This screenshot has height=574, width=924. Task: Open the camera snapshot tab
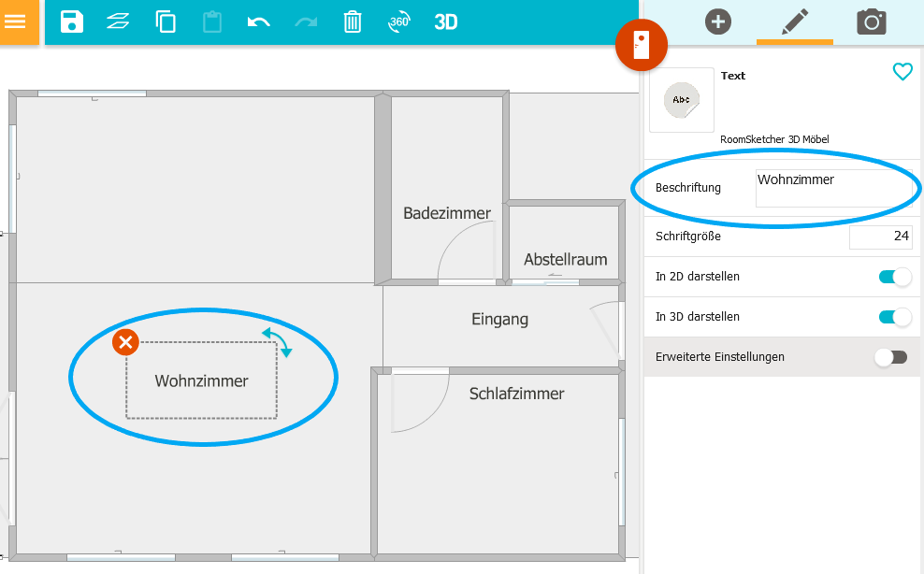click(871, 22)
